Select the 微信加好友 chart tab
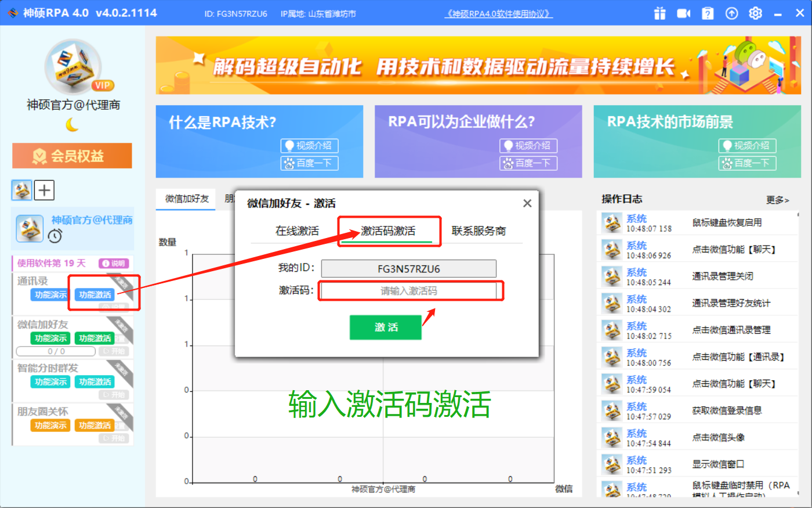The height and width of the screenshot is (508, 812). pyautogui.click(x=186, y=199)
